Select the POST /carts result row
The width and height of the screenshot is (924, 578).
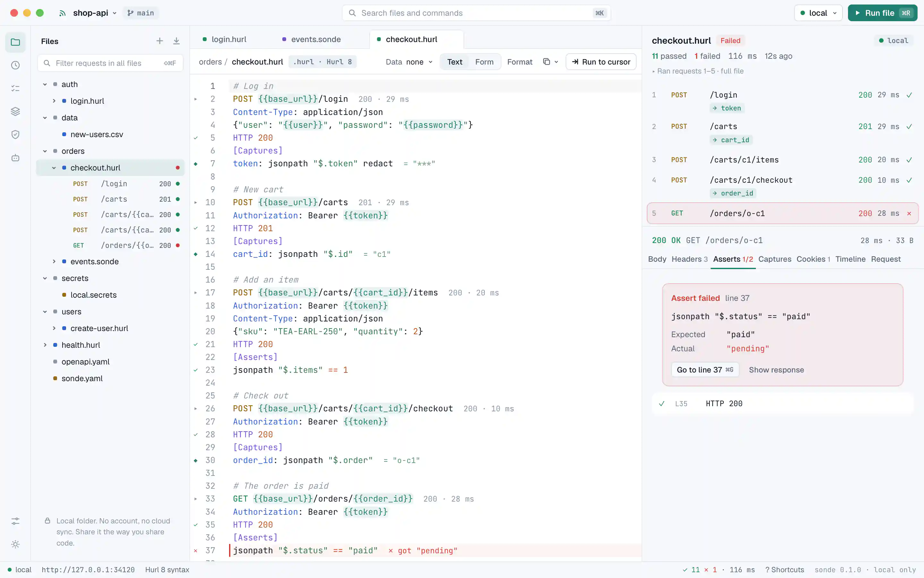click(782, 133)
